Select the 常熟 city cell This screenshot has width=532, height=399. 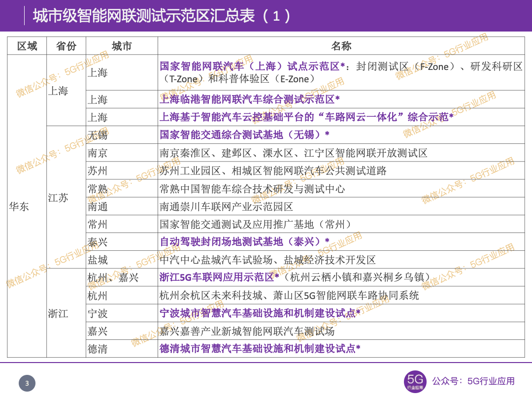[122, 188]
